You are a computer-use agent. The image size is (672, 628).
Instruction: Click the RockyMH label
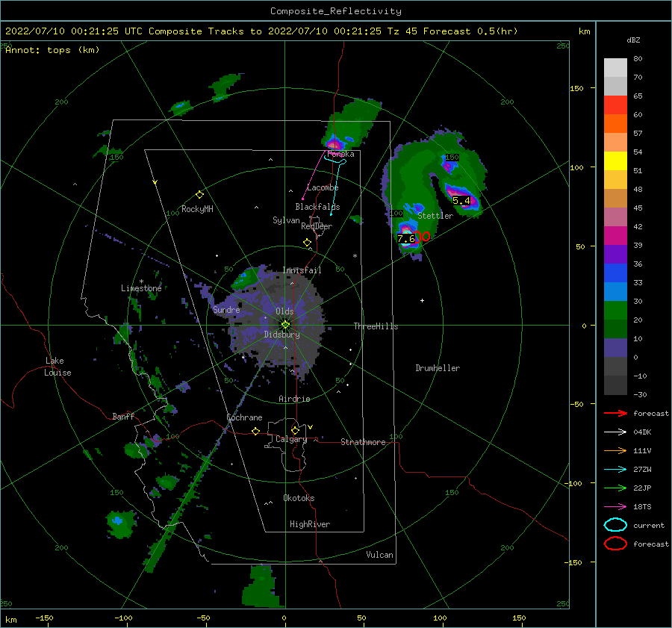point(197,209)
